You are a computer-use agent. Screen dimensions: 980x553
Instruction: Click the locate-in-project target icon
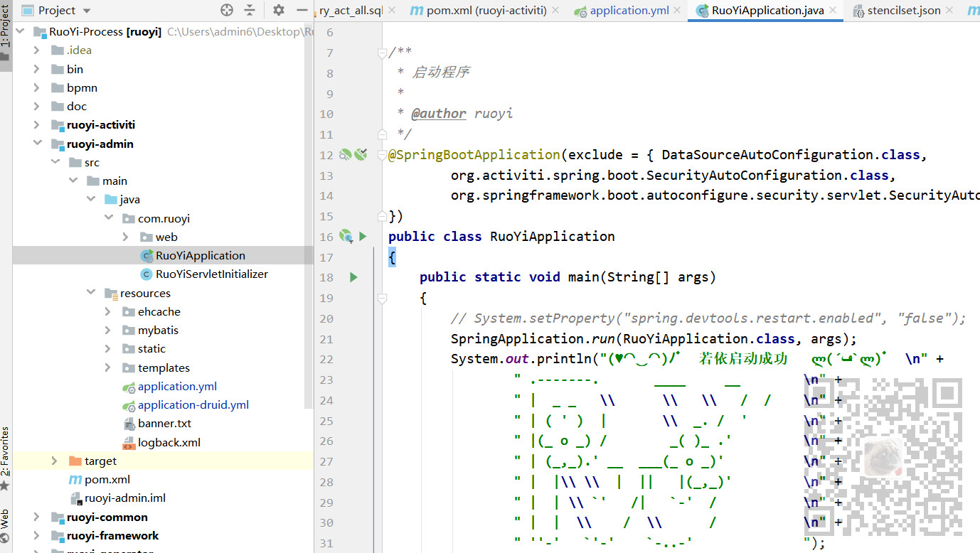tap(227, 10)
